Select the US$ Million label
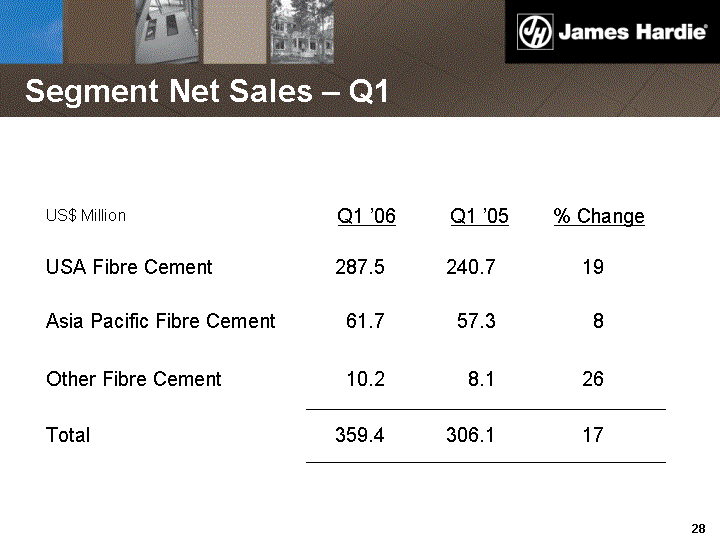Screen dimensions: 720x540 [x=86, y=216]
